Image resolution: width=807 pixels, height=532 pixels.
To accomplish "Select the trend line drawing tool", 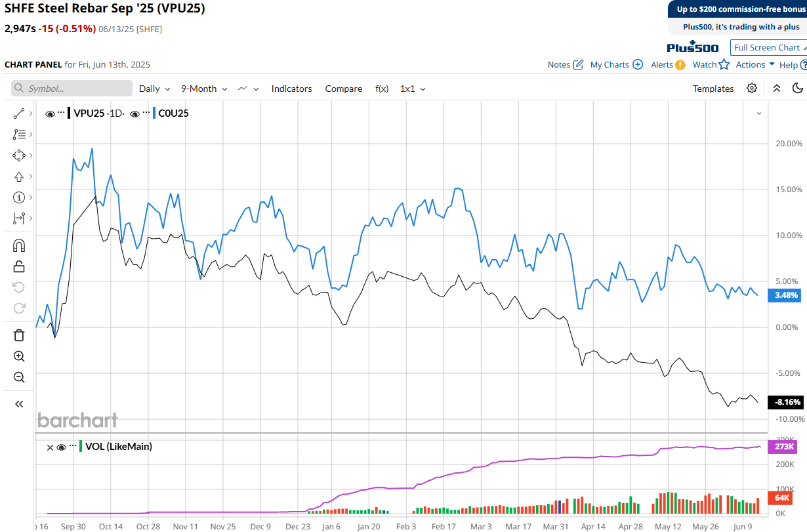I will coord(19,113).
